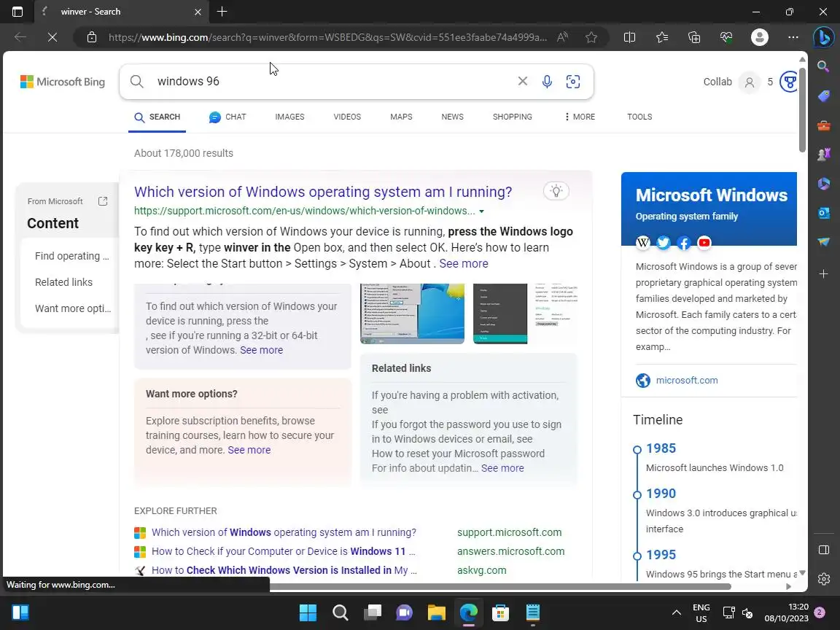This screenshot has height=630, width=840.
Task: Click See more in Related links card
Action: click(x=502, y=468)
